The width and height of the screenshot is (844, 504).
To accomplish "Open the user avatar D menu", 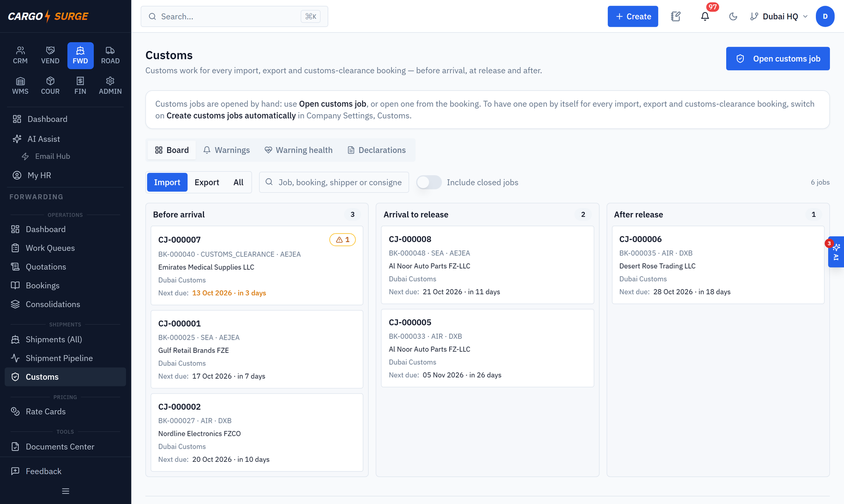I will click(x=825, y=16).
